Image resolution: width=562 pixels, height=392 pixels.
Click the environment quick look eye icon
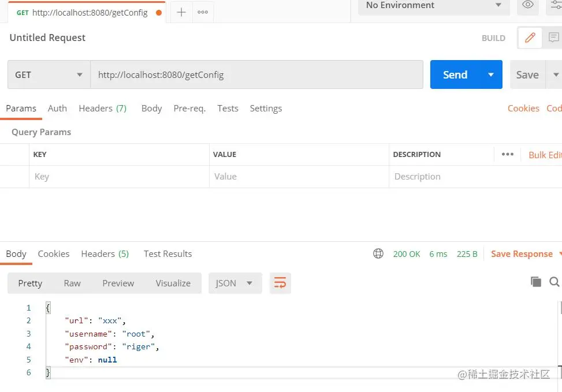(528, 5)
